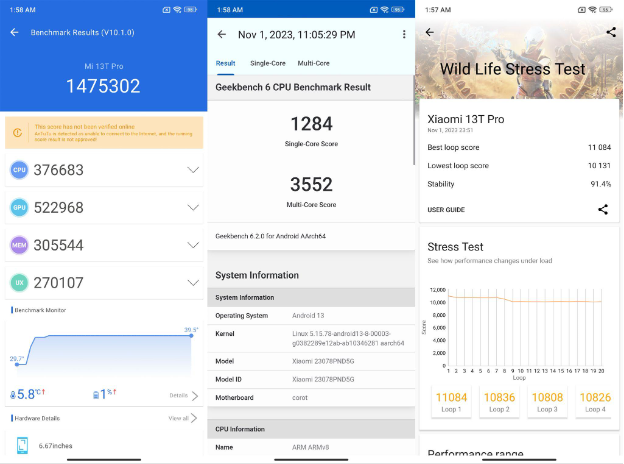Tap Model ID Xiaomi 23078PND5G row
624x464 pixels.
(x=311, y=380)
